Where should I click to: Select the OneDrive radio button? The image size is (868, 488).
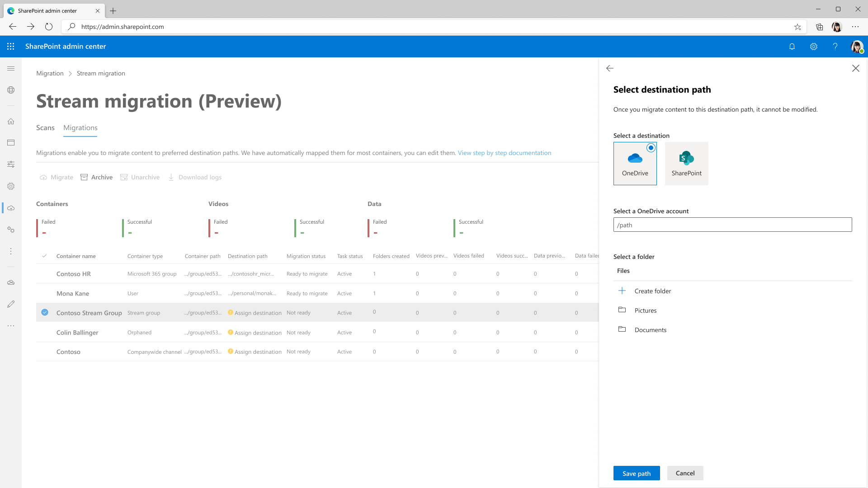click(651, 147)
